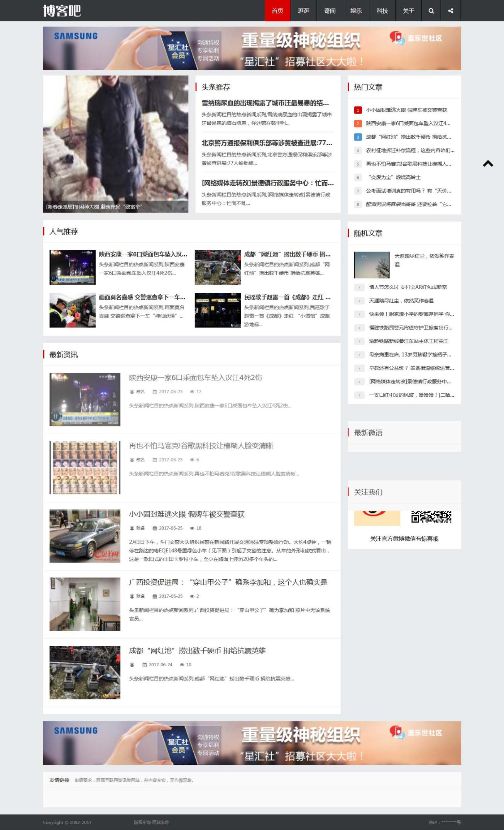Open 民谣歌手赵雷一首《成都》 recommended article
The width and height of the screenshot is (504, 830).
pyautogui.click(x=287, y=297)
